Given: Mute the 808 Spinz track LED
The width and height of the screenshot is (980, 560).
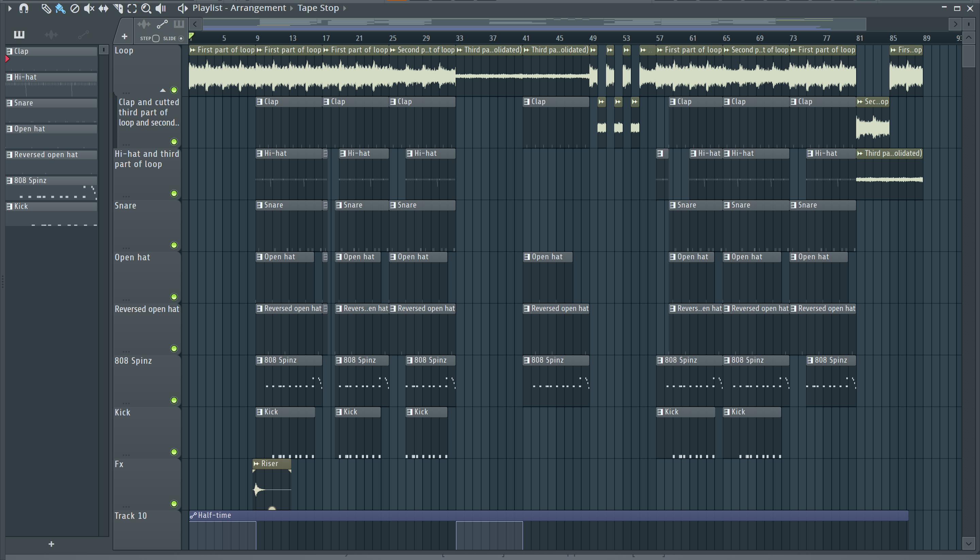Looking at the screenshot, I should point(174,400).
